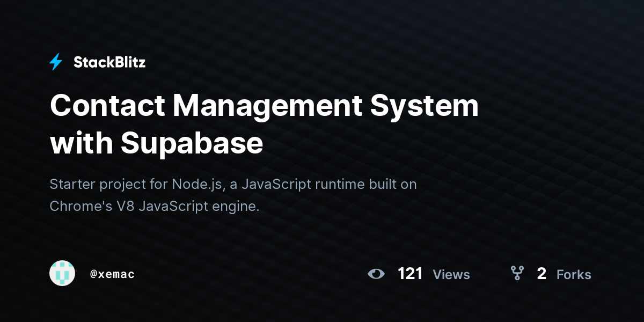
Task: Click the circular profile picture icon
Action: tap(62, 274)
